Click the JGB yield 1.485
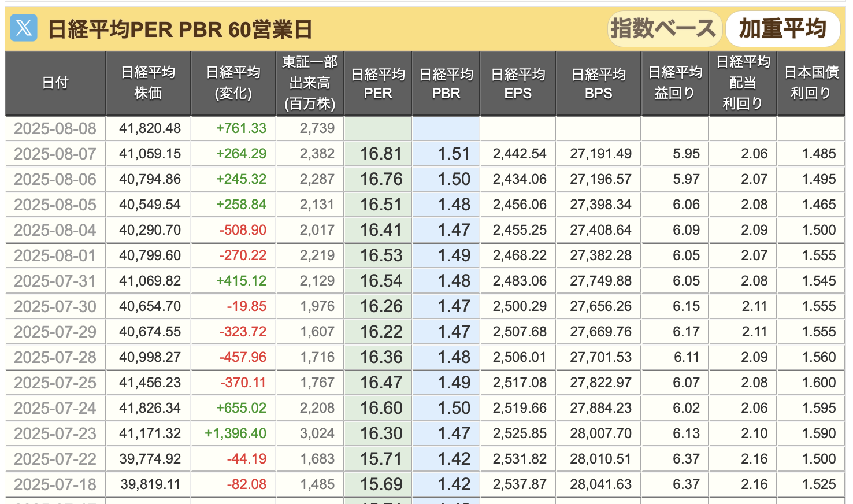The height and width of the screenshot is (504, 853). (x=819, y=154)
